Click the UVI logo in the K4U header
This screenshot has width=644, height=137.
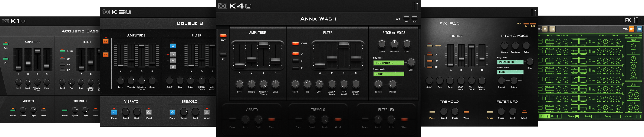point(223,6)
